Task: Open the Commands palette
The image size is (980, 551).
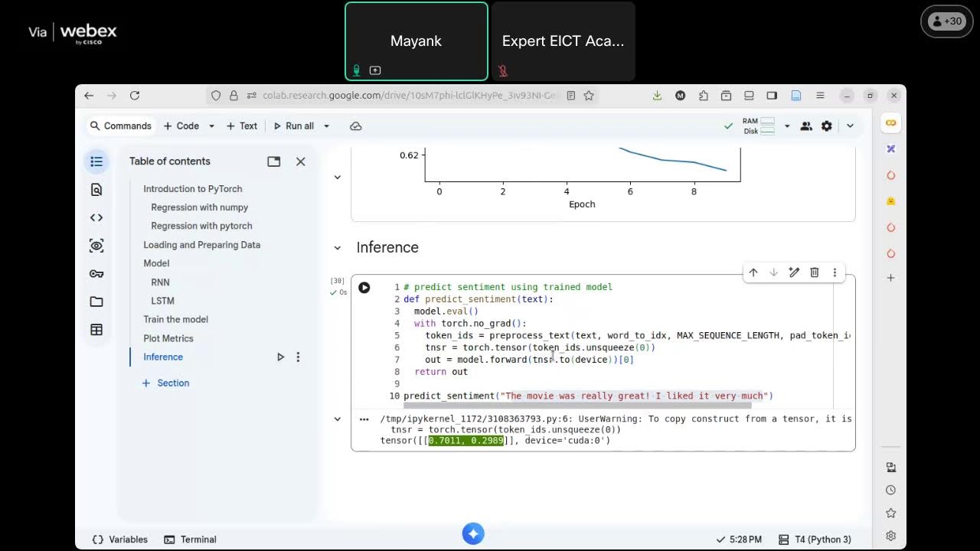Action: 120,126
